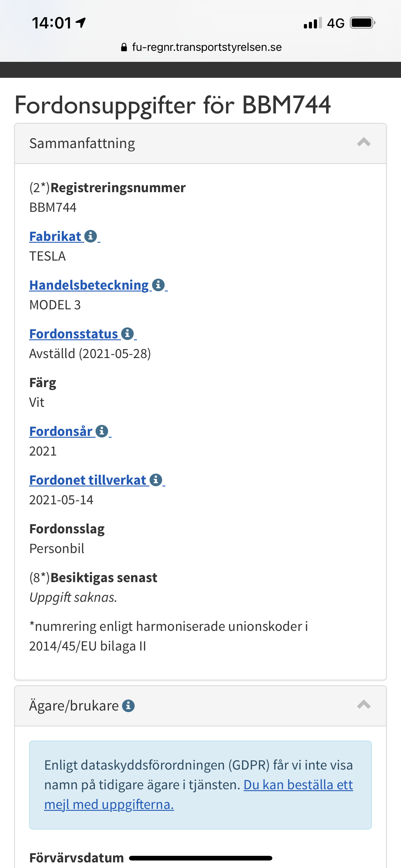This screenshot has height=868, width=401.
Task: Collapse the Ägare/brukare section chevron
Action: pos(364,705)
